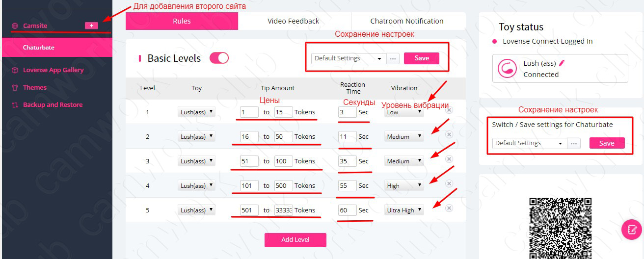Click the pink floating edit note icon
The width and height of the screenshot is (644, 259).
[631, 229]
